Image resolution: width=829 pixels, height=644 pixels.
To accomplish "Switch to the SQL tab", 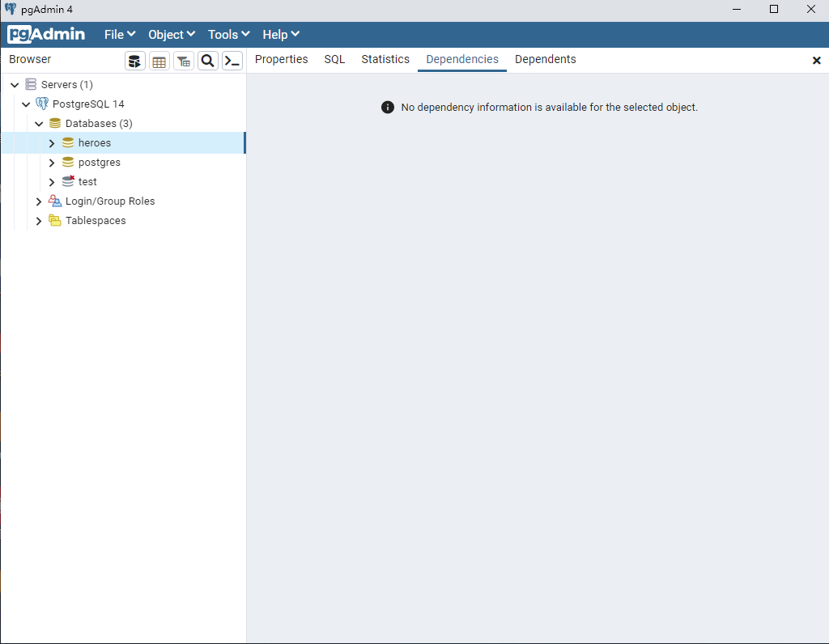I will (x=334, y=59).
